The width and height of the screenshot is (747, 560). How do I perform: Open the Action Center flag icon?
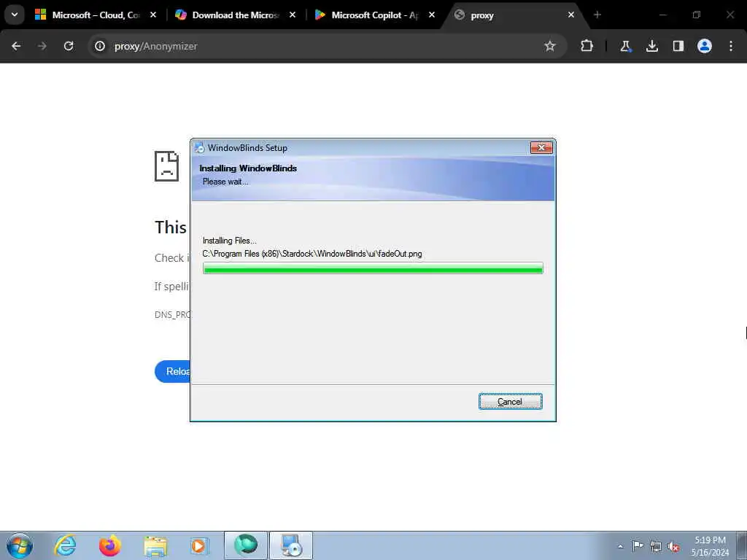(638, 546)
